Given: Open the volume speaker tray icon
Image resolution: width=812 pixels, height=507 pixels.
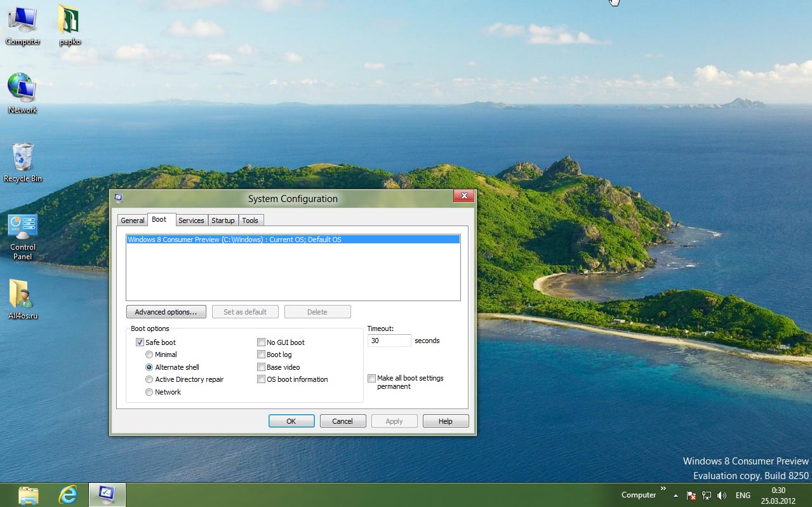Looking at the screenshot, I should tap(722, 495).
